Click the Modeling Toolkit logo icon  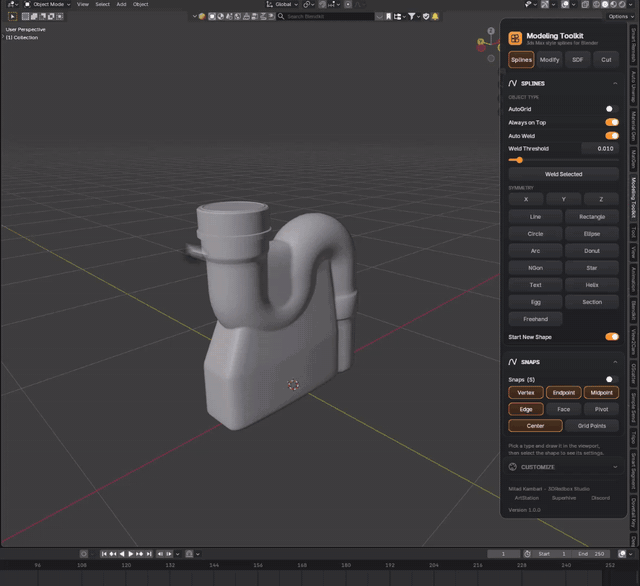point(515,38)
